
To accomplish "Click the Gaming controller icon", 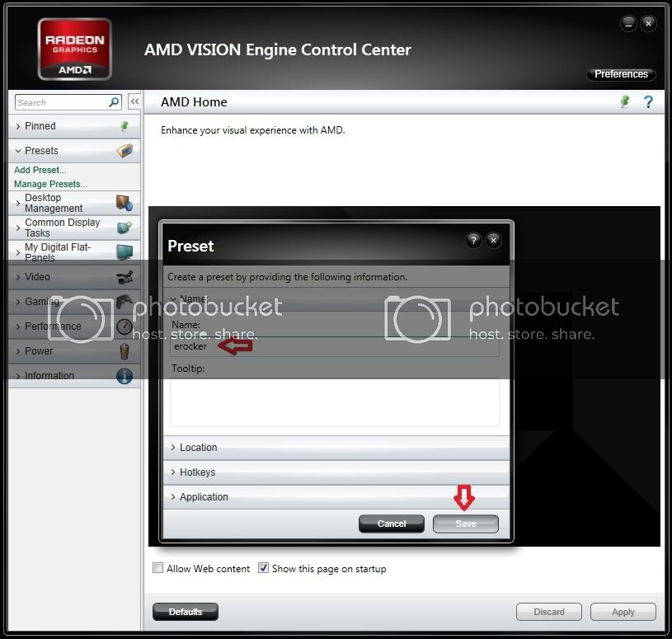I will coord(125,302).
